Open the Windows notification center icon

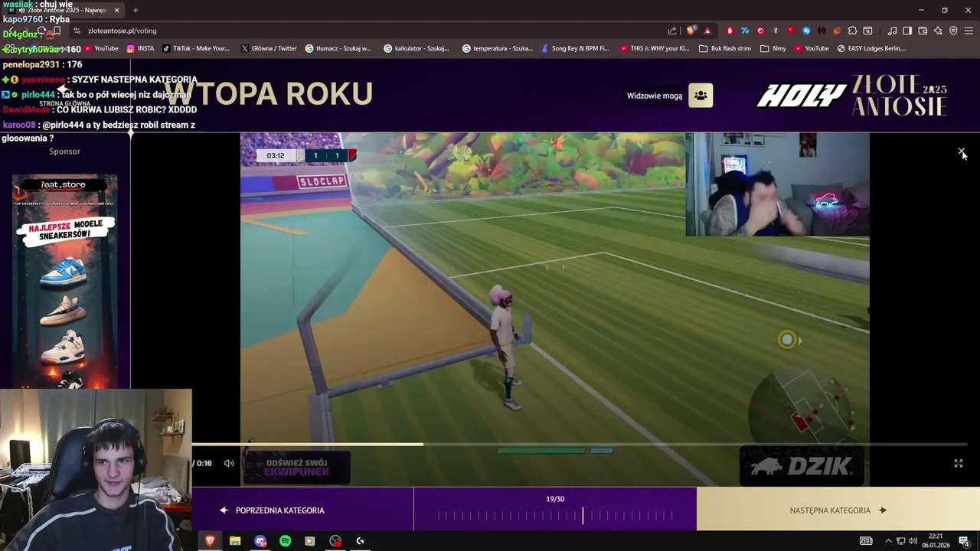964,541
